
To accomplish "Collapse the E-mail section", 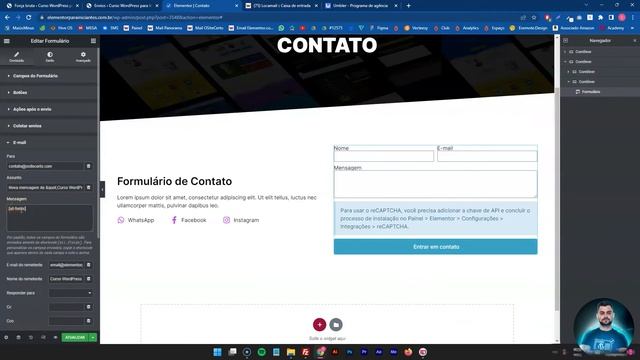I will click(49, 142).
